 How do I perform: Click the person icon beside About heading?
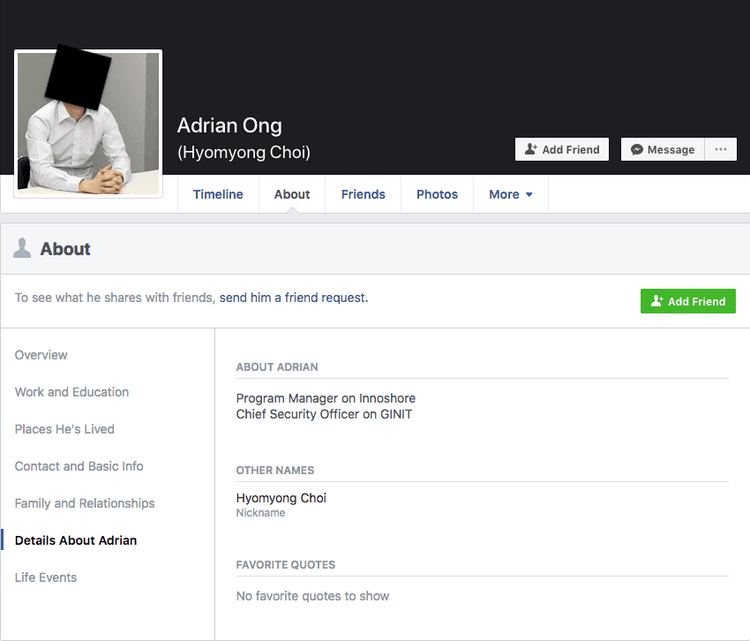point(22,249)
